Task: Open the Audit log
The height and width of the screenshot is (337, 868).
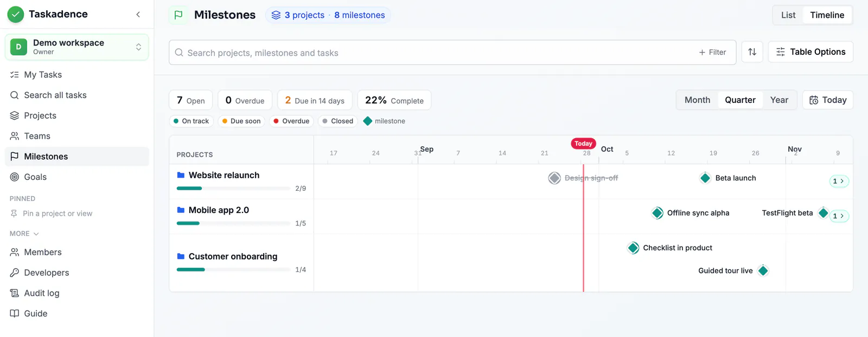Action: point(76,293)
